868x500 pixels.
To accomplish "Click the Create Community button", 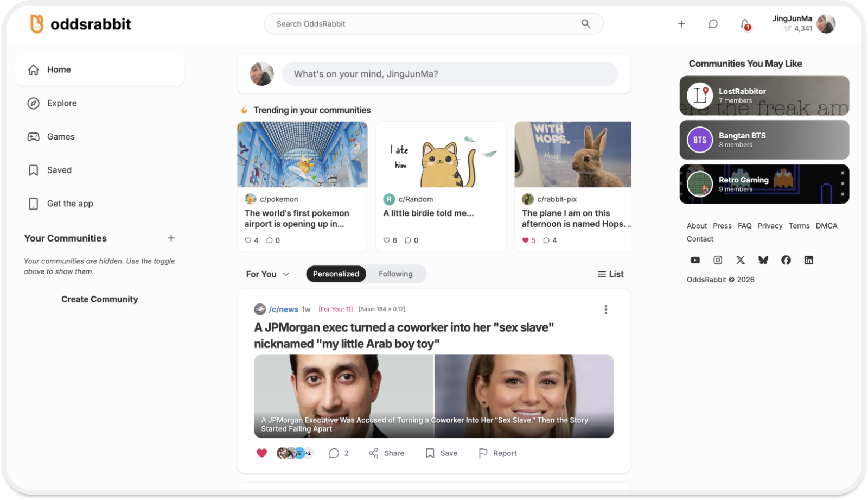I will tap(100, 299).
